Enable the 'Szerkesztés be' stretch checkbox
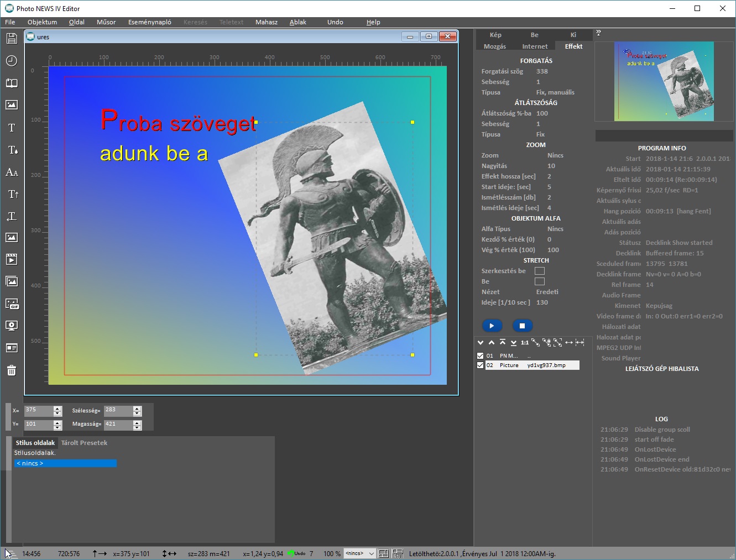 point(539,271)
